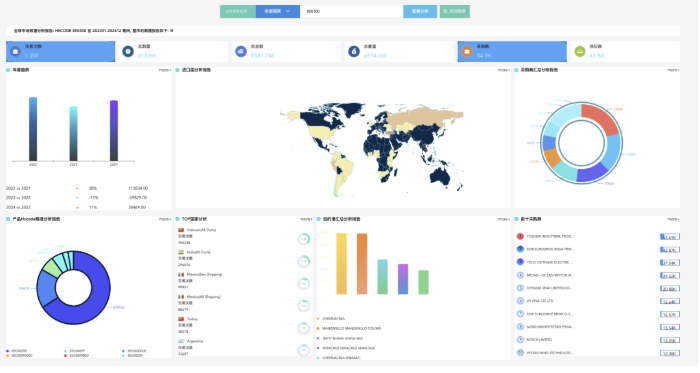Image resolution: width=700 pixels, height=373 pixels.
Task: Click the money bag icon on 6514.6M card
Action: click(x=354, y=52)
